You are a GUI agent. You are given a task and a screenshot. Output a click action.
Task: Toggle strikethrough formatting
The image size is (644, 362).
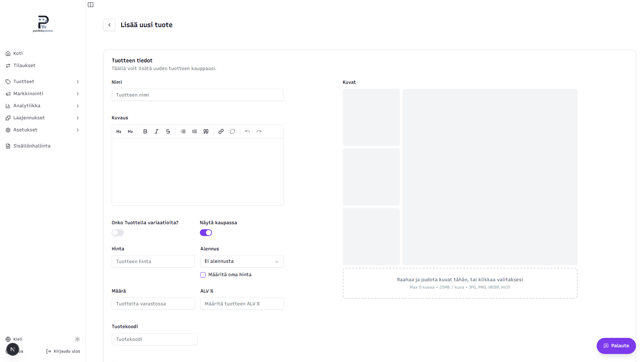[x=168, y=131]
